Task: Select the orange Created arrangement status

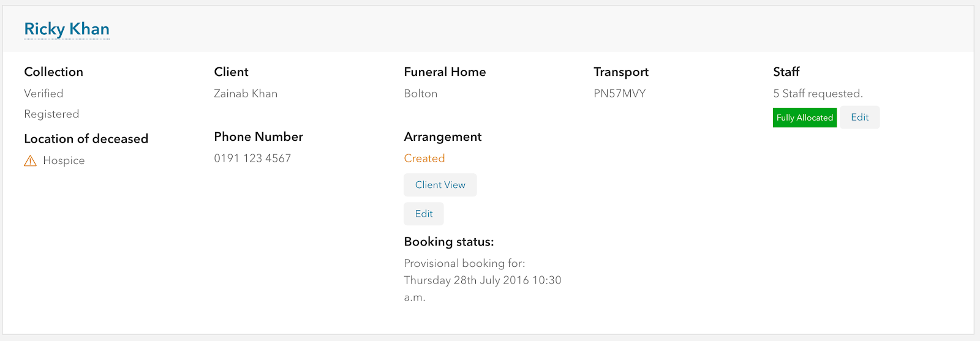Action: [x=424, y=158]
